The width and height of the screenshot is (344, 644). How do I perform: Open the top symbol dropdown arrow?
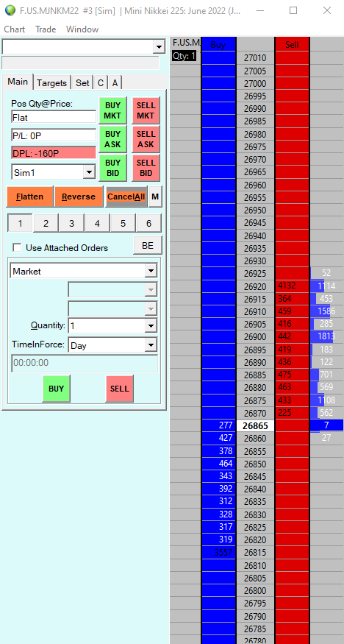point(159,47)
